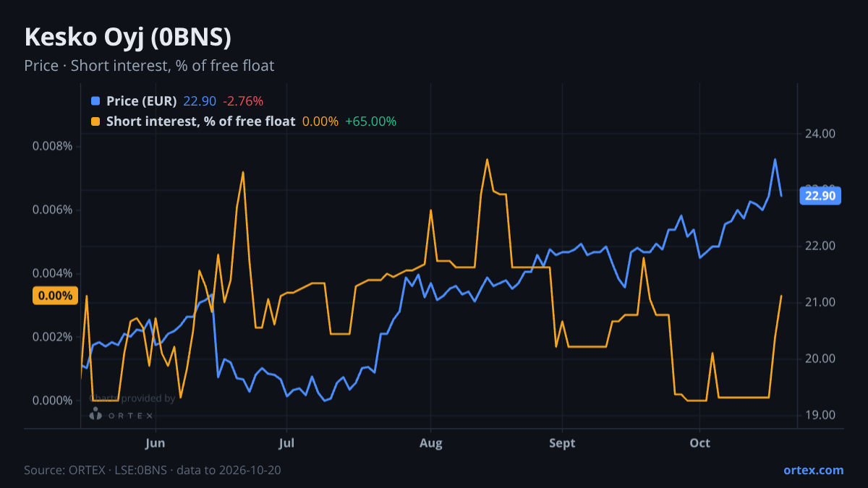Click the 19.00 right axis label
Viewport: 868px width, 488px height.
point(820,415)
